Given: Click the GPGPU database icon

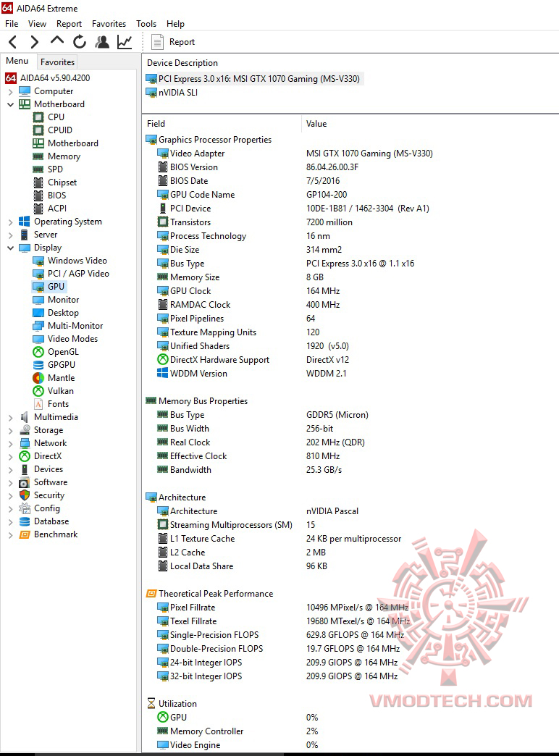Looking at the screenshot, I should pyautogui.click(x=38, y=365).
